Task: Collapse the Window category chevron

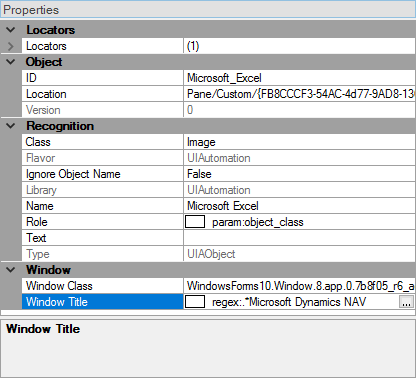Action: [x=11, y=270]
